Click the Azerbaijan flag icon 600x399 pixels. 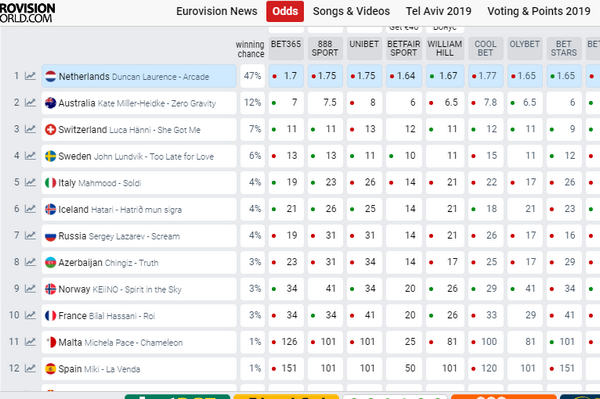pyautogui.click(x=51, y=262)
